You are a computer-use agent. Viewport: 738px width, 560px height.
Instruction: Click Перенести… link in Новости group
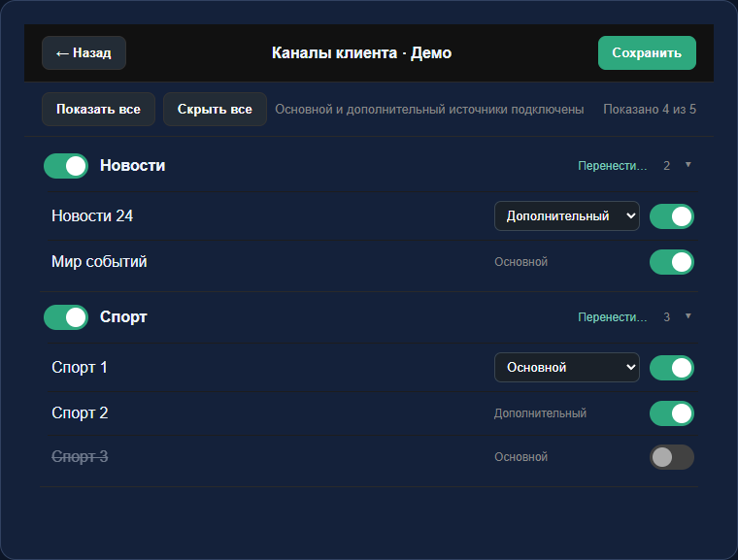[613, 166]
